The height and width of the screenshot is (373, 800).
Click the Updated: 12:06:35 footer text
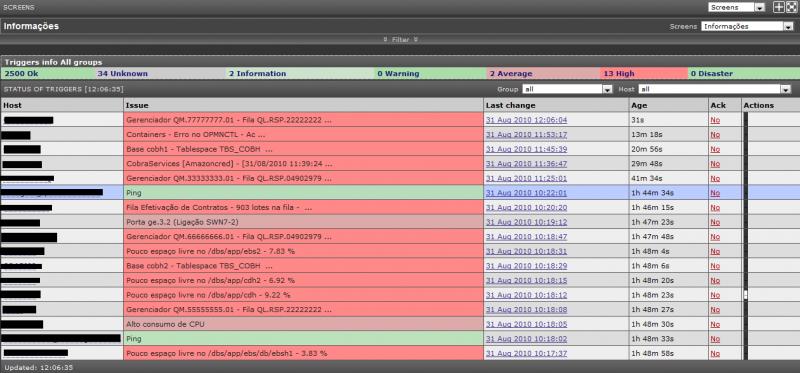[x=39, y=367]
